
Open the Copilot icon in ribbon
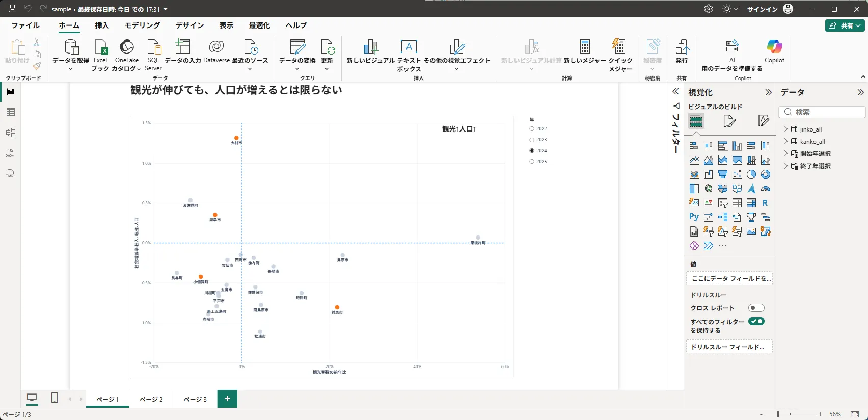[x=774, y=47]
